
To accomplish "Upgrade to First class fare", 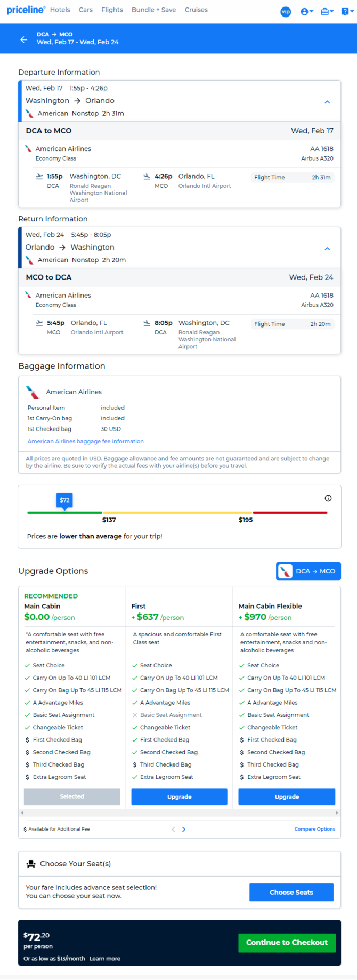I will (179, 796).
